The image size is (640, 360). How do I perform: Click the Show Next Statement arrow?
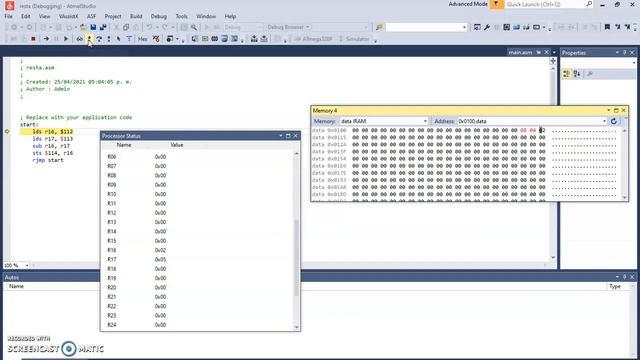click(46, 39)
